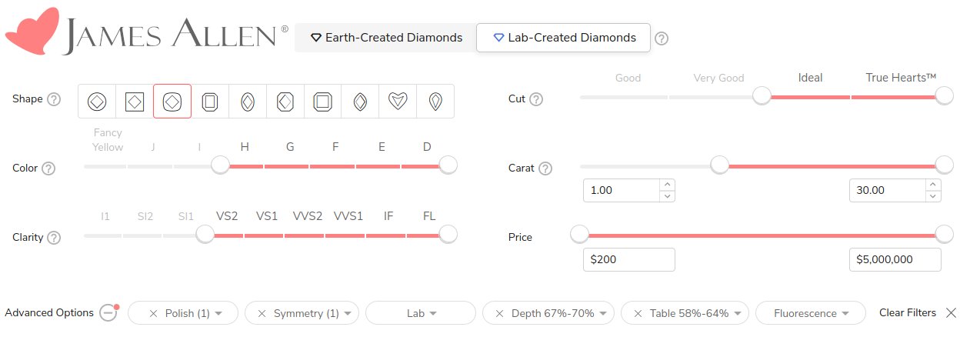This screenshot has height=347, width=980.
Task: Click the Clarity help icon
Action: coord(54,238)
